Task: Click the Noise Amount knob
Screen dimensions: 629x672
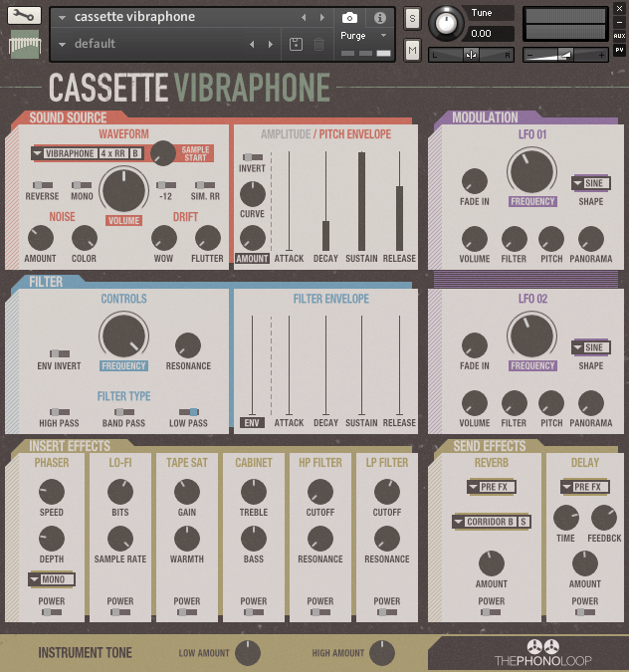Action: pyautogui.click(x=41, y=238)
